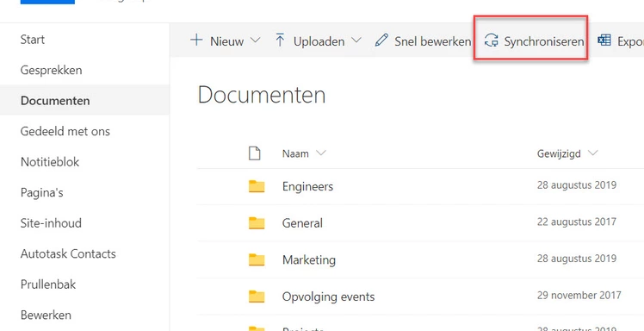Click the Opvolging events folder icon
The image size is (644, 331).
(257, 296)
